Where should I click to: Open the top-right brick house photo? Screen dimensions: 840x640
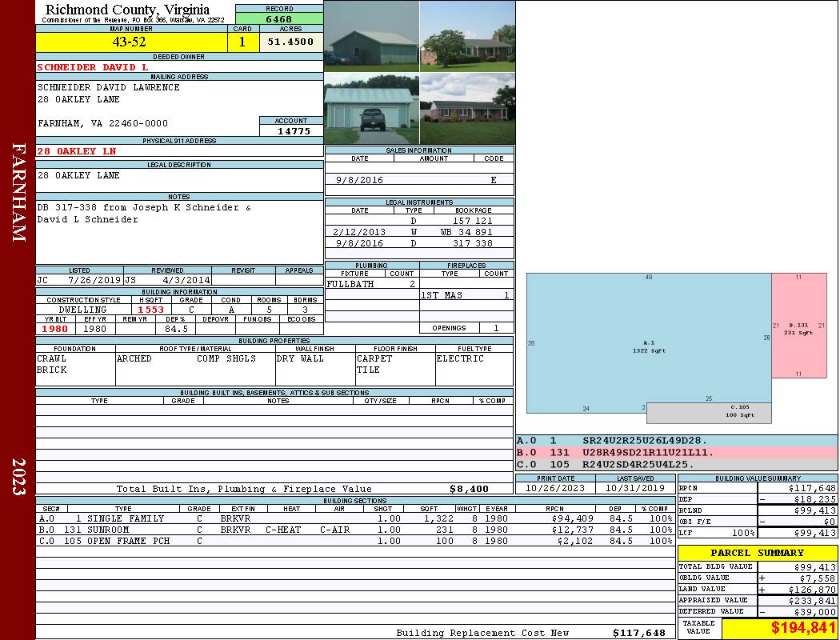coord(467,36)
